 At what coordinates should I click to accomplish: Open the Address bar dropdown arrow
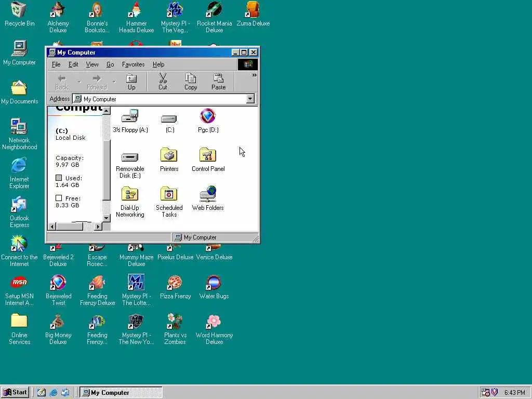point(250,99)
